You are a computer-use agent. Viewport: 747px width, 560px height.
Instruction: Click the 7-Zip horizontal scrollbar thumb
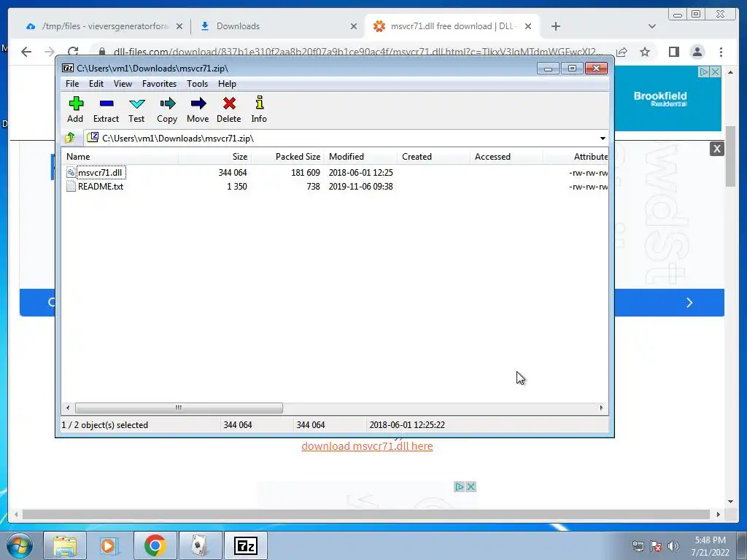coord(179,408)
